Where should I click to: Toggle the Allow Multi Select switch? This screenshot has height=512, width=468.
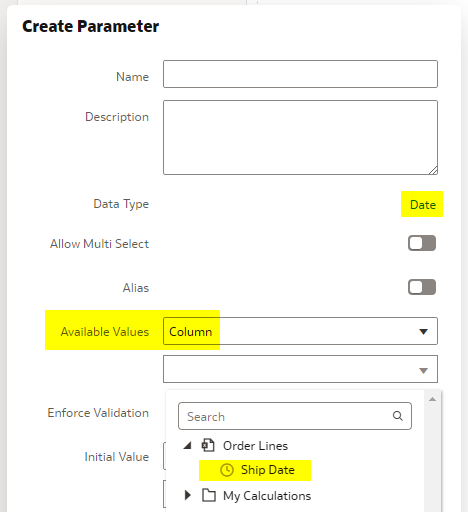pyautogui.click(x=422, y=243)
